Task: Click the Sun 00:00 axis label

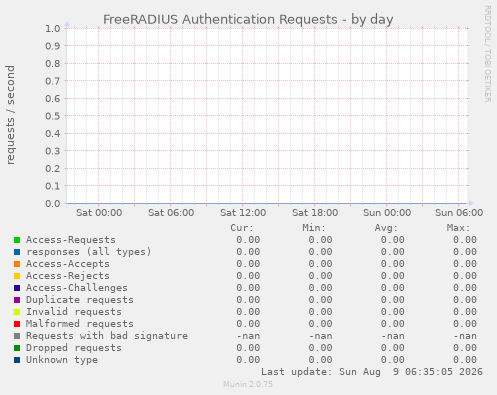Action: (387, 213)
